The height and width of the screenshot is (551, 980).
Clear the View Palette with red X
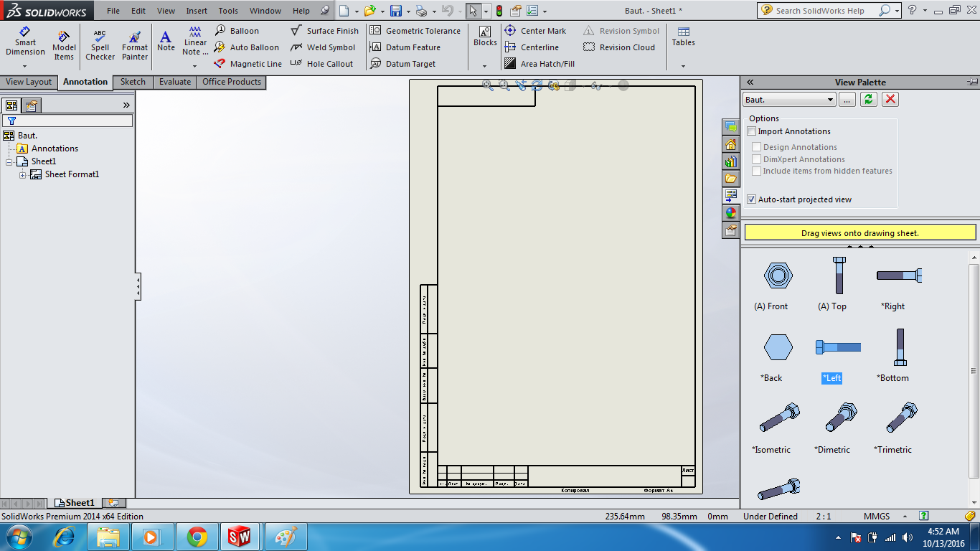pyautogui.click(x=890, y=100)
